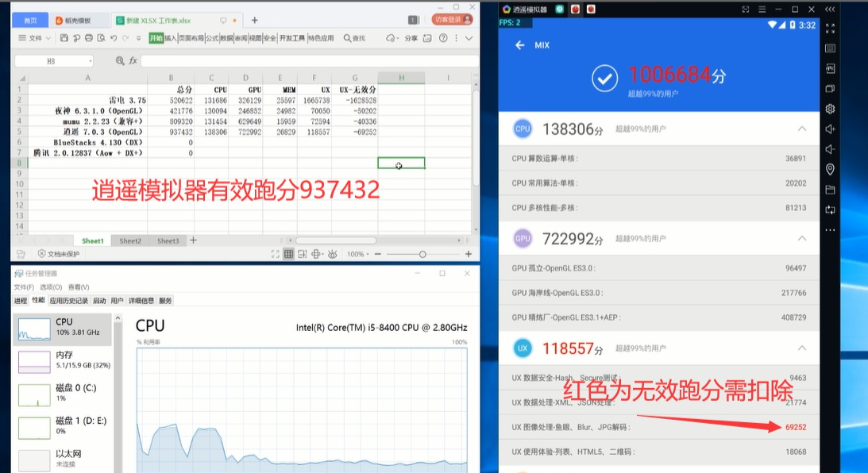The width and height of the screenshot is (868, 473).
Task: Click the 分享 share button in WPS
Action: pyautogui.click(x=411, y=38)
